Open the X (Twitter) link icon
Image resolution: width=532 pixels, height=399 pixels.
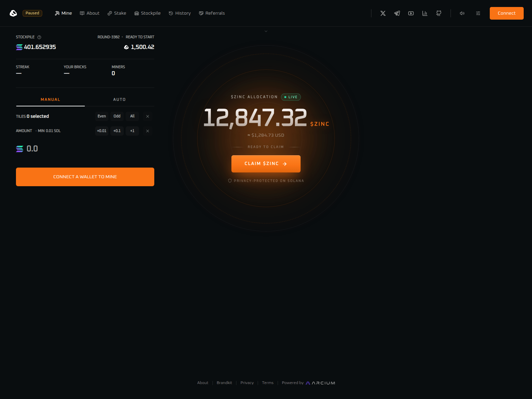(383, 13)
